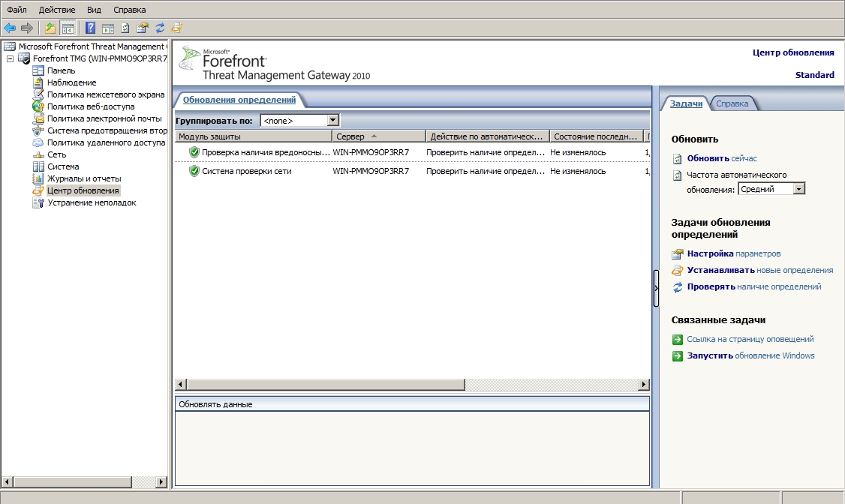Select the Microsoft Forefront Threat Management root node
Screen dimensions: 845x504
pos(92,46)
